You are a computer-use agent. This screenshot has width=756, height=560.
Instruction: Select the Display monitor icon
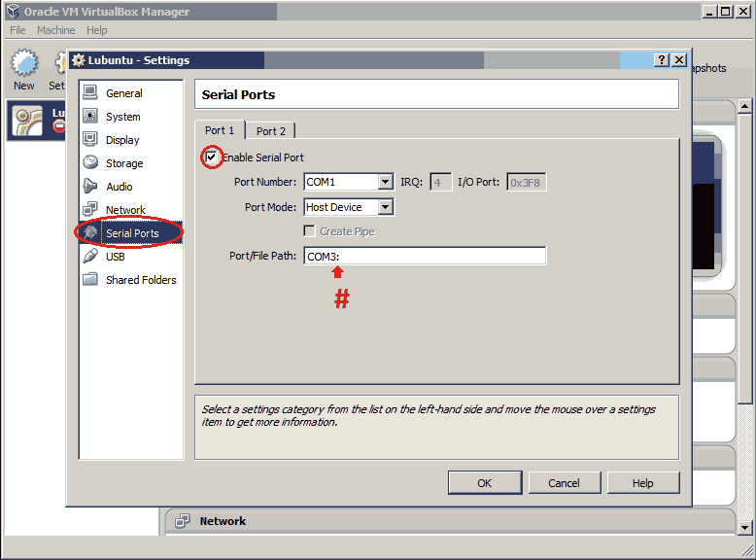pyautogui.click(x=90, y=139)
